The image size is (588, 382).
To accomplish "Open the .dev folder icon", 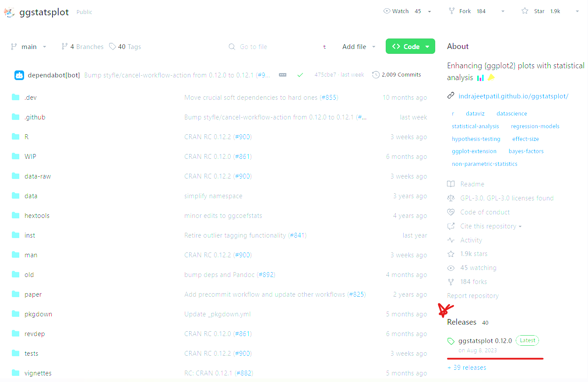I will (x=16, y=97).
